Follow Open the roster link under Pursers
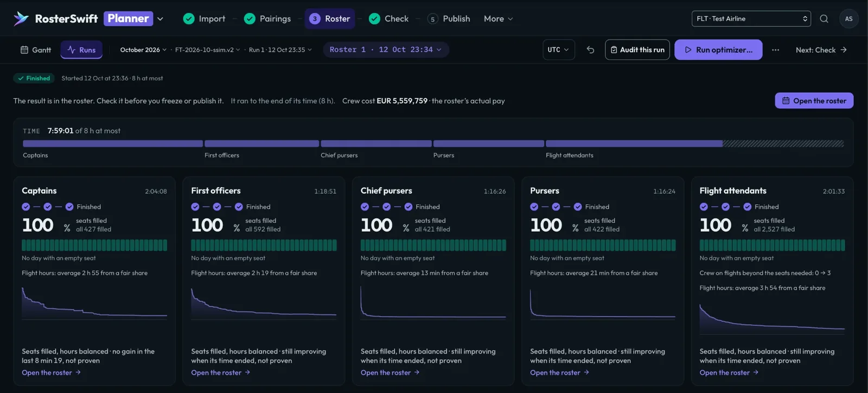 tap(559, 373)
